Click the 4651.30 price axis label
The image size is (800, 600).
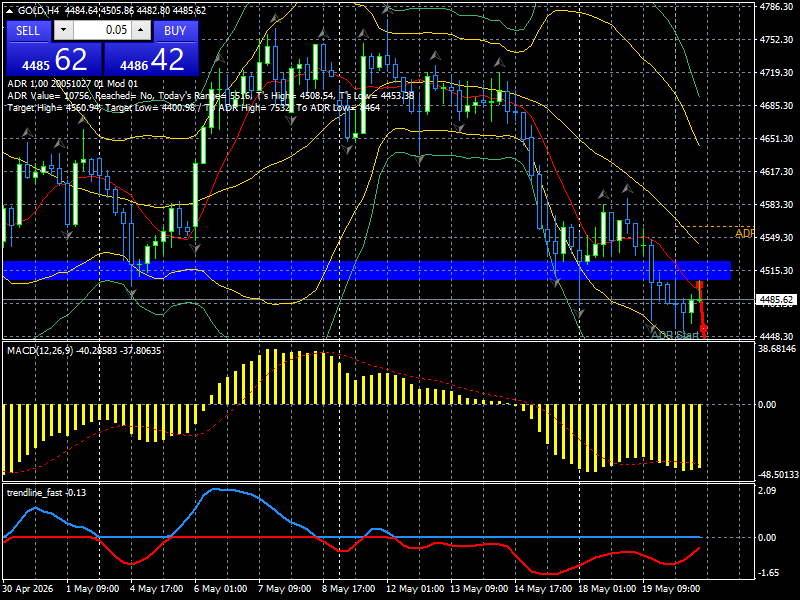point(776,139)
